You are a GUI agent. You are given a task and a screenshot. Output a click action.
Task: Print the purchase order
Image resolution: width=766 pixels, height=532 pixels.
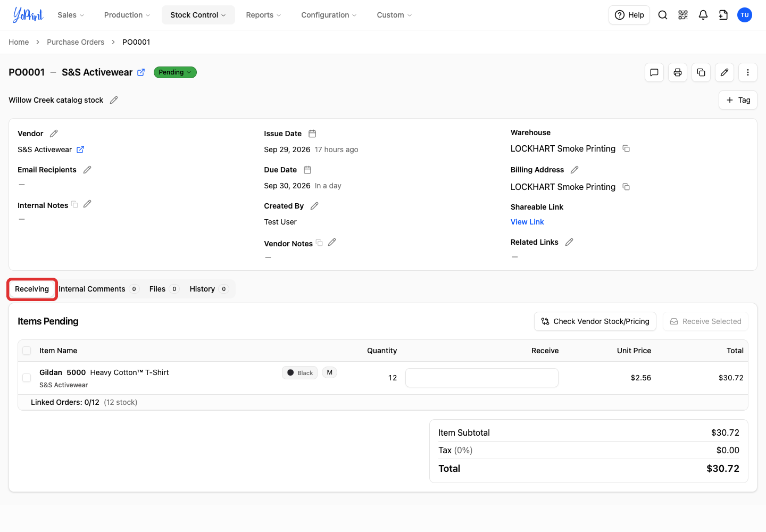click(x=678, y=72)
